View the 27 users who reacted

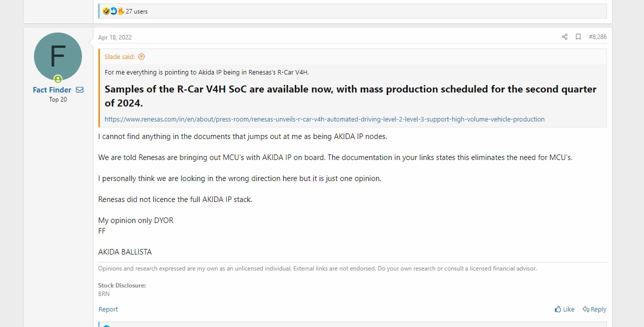coord(136,11)
